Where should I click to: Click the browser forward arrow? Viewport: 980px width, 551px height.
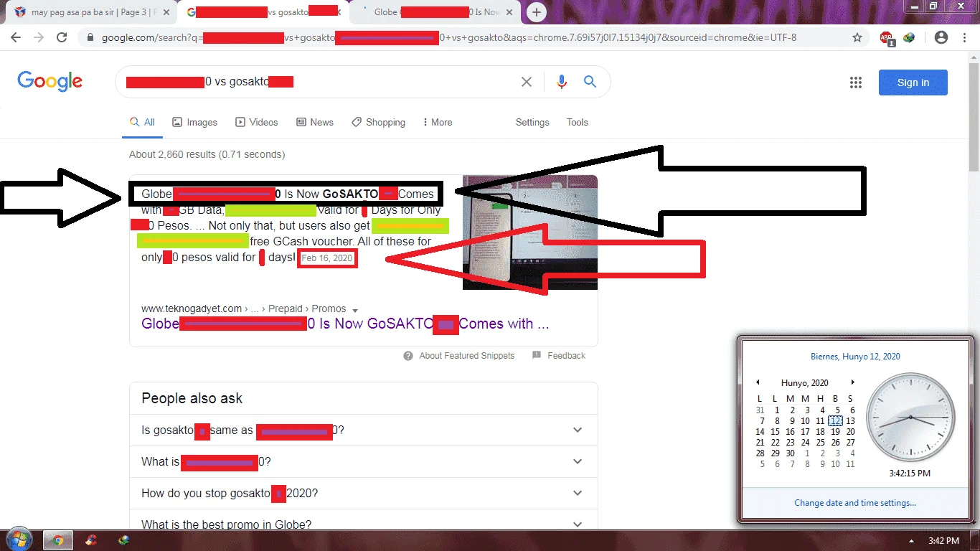pos(39,37)
